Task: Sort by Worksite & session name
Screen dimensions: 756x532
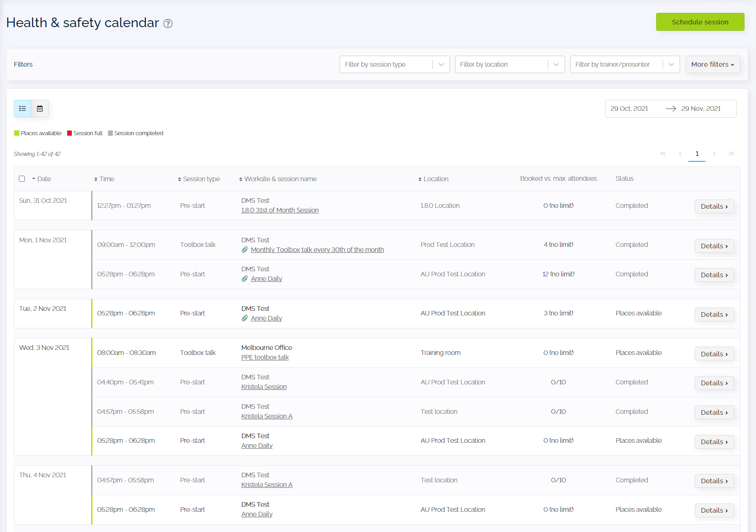Action: [x=278, y=179]
